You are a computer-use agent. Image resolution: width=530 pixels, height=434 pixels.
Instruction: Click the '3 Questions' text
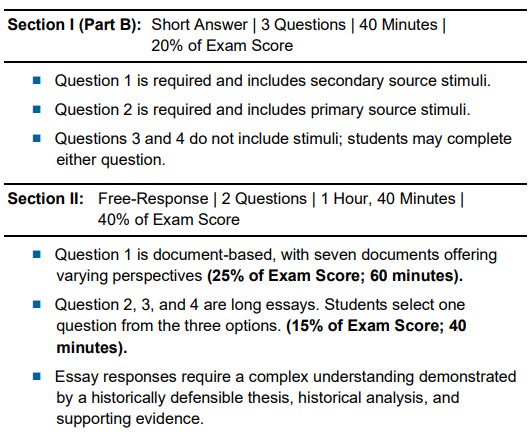303,25
